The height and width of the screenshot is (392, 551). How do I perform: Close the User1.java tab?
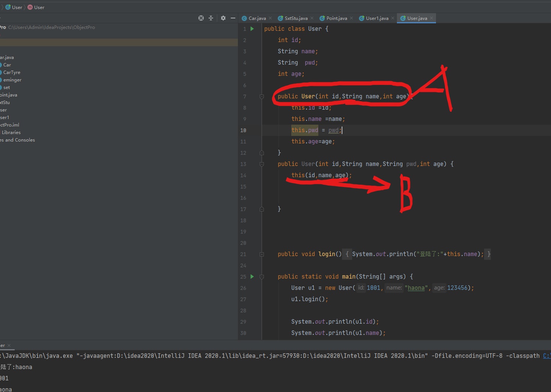pos(393,18)
